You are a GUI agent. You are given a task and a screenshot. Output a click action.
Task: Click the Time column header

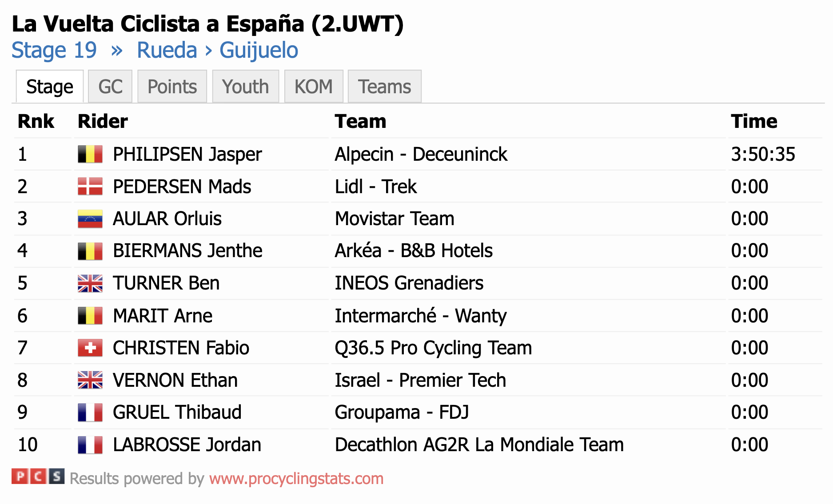754,121
